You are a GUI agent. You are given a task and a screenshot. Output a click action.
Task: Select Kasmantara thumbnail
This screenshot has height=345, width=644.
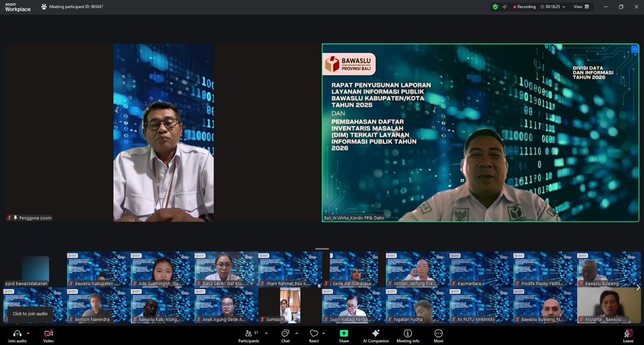click(481, 269)
